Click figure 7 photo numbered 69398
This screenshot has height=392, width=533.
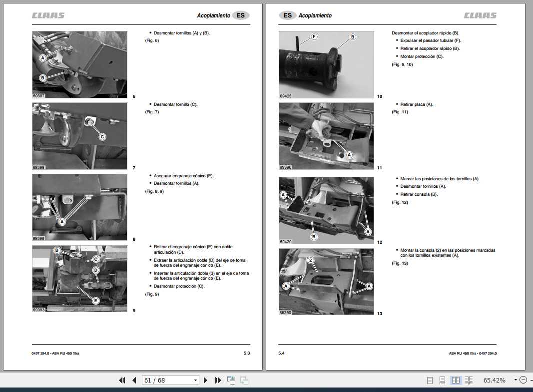point(79,136)
